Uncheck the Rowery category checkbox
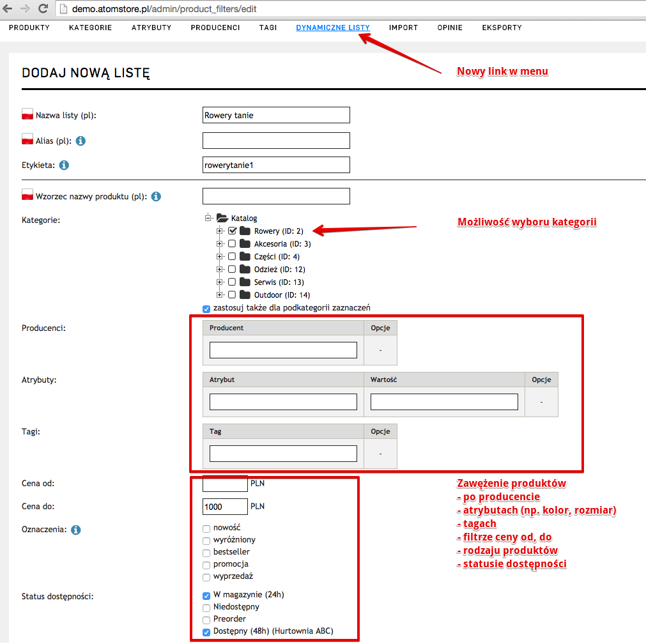646x644 pixels. tap(232, 231)
